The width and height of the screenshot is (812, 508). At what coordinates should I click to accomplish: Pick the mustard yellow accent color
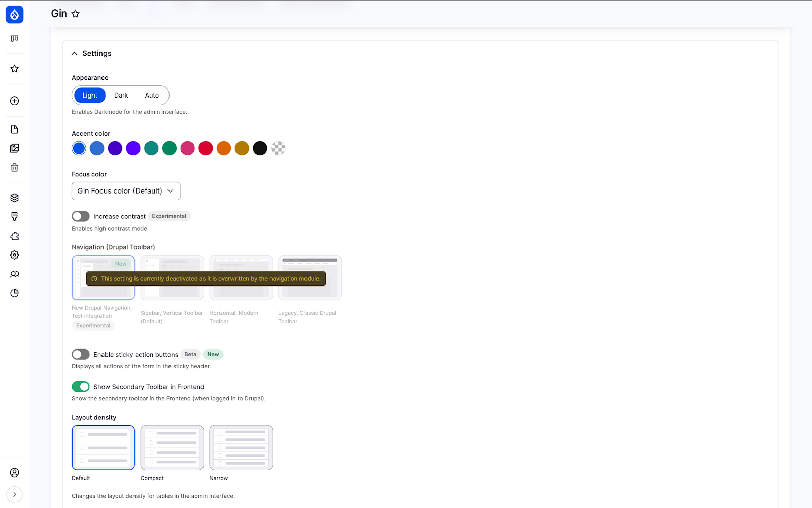pos(242,148)
